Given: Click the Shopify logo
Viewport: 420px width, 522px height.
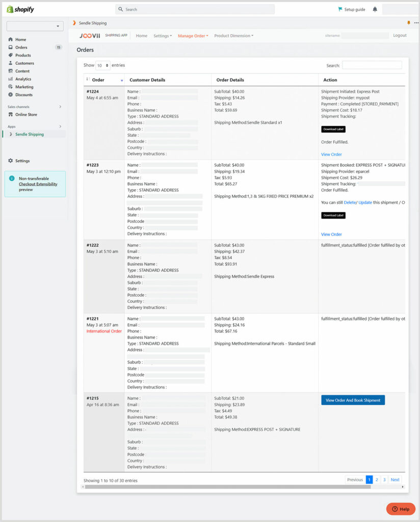Looking at the screenshot, I should (x=20, y=9).
